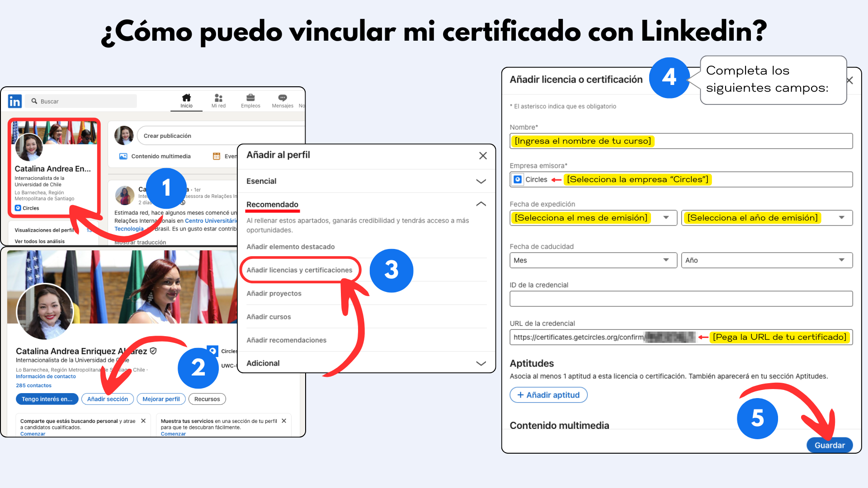868x488 pixels.
Task: Click the Mejorar perfil button
Action: [x=161, y=399]
